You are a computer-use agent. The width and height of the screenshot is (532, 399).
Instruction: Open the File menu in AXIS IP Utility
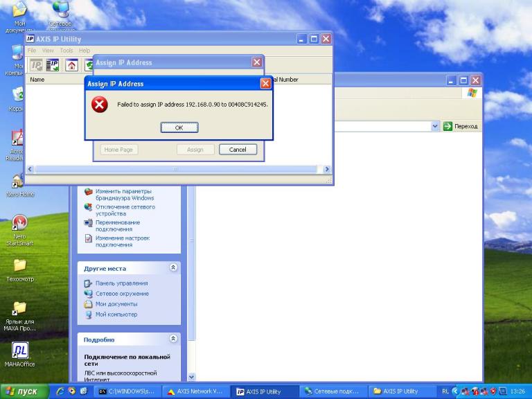tap(32, 51)
